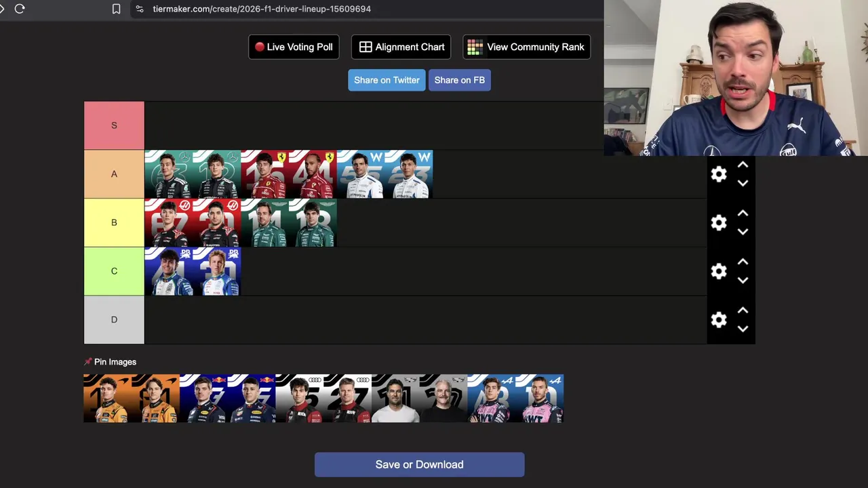Select Racing Bulls driver number 41 card
The height and width of the screenshot is (488, 868).
[x=168, y=271]
